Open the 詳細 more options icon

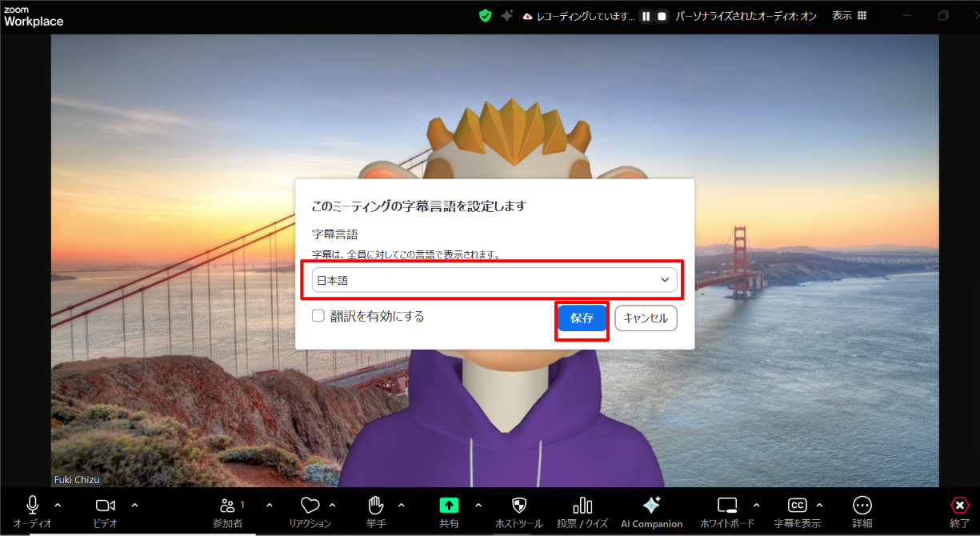(862, 506)
